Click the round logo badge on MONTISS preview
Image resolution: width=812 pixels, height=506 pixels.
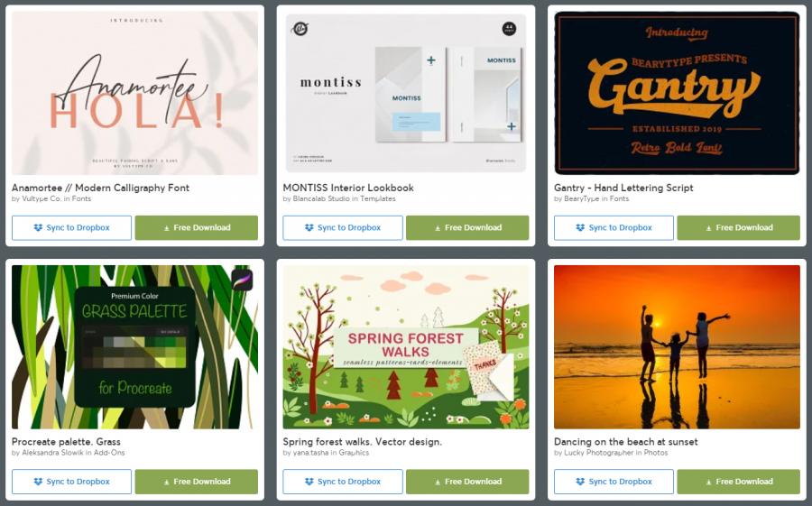(x=300, y=29)
